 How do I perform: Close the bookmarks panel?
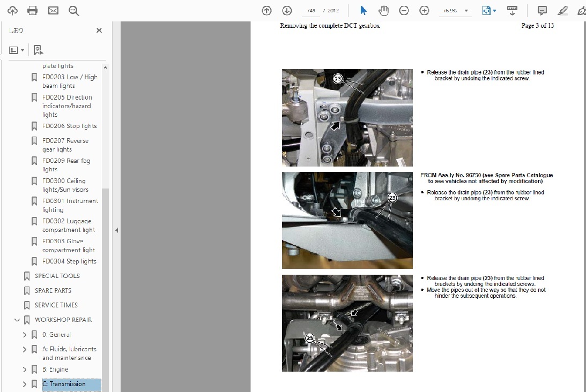pos(99,31)
